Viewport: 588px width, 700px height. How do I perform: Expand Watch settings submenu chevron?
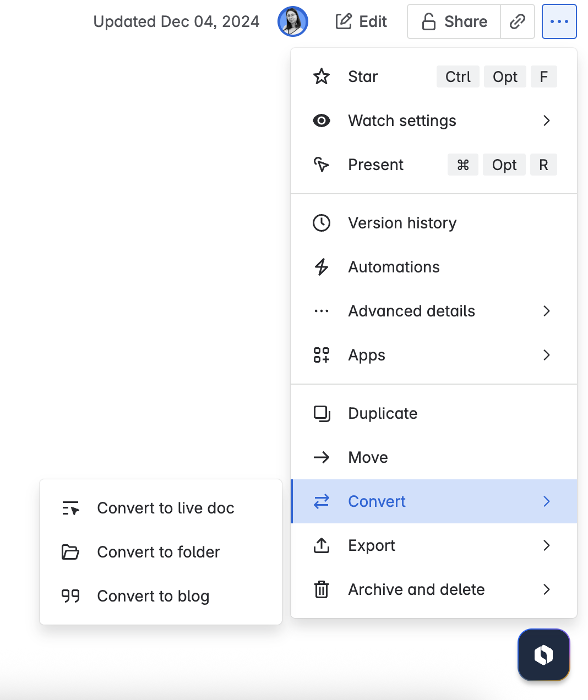(x=547, y=121)
